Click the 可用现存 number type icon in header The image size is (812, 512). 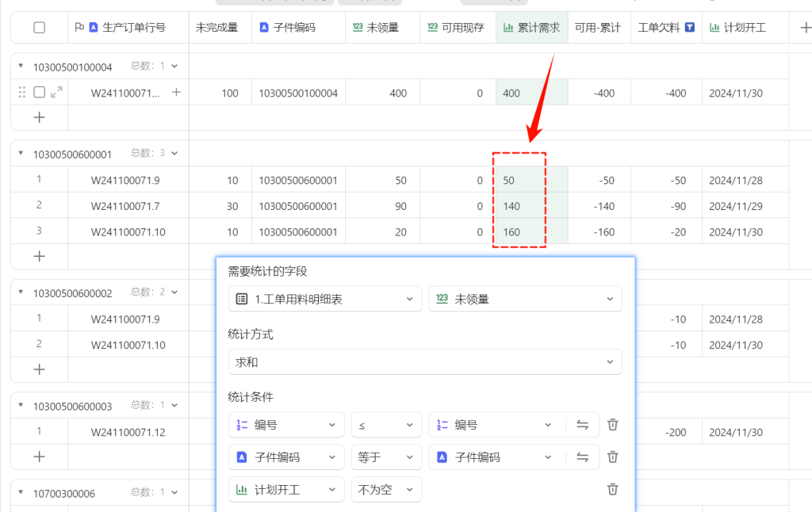pyautogui.click(x=432, y=27)
